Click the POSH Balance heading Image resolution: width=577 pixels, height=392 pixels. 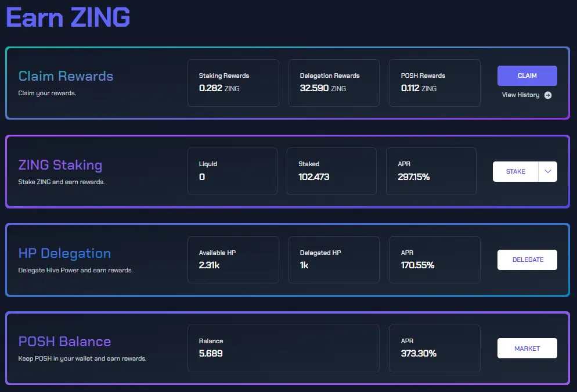[x=64, y=341]
